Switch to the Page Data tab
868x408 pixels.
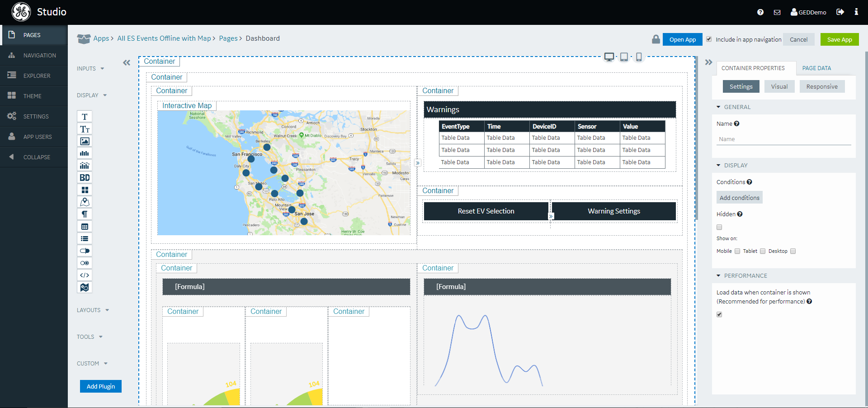point(816,68)
